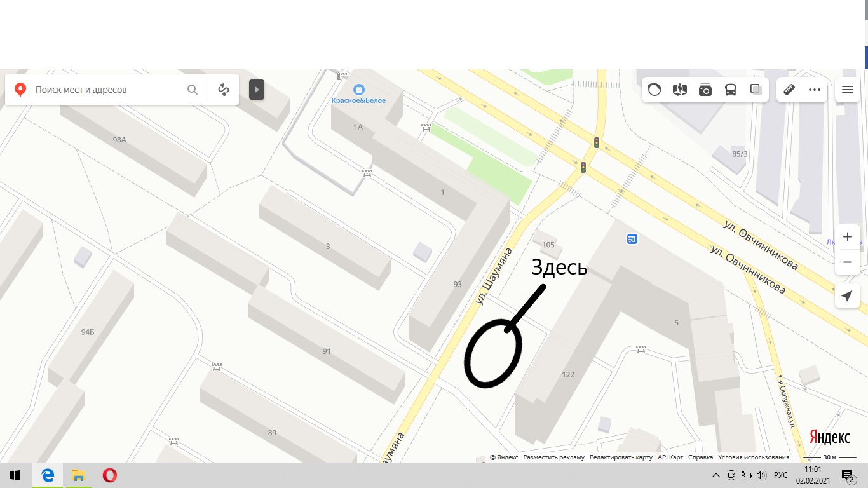
Task: Click the bus stop icon near building 5
Action: coord(632,239)
